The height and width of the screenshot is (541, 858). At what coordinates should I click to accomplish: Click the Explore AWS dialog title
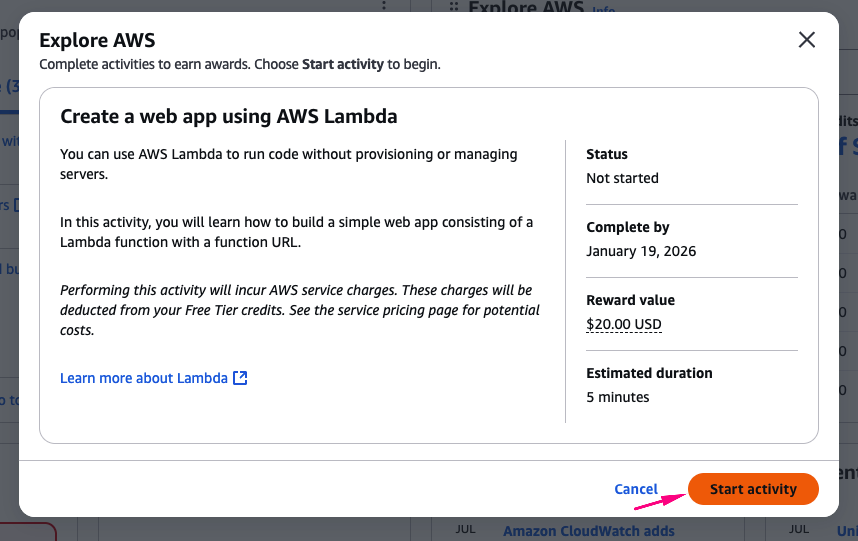pyautogui.click(x=96, y=40)
